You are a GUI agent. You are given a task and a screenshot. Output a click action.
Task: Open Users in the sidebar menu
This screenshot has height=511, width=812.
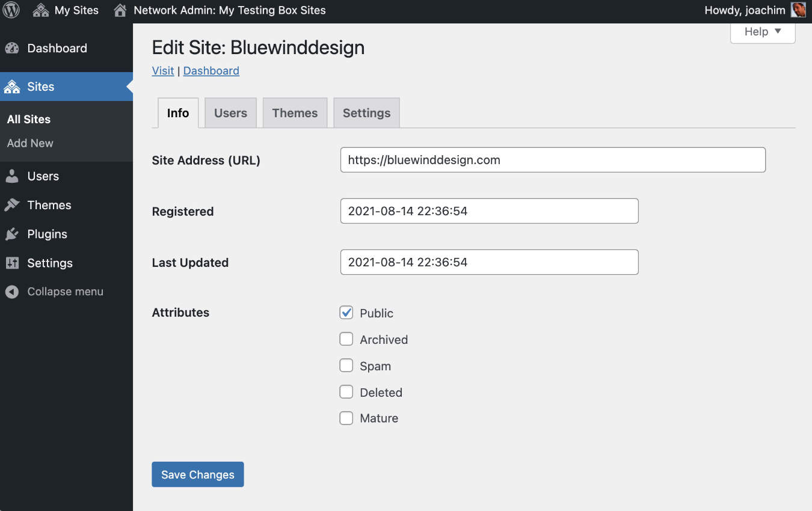(66, 176)
